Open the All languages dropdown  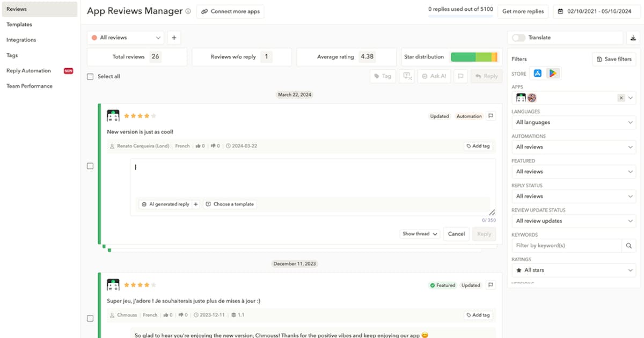point(574,122)
